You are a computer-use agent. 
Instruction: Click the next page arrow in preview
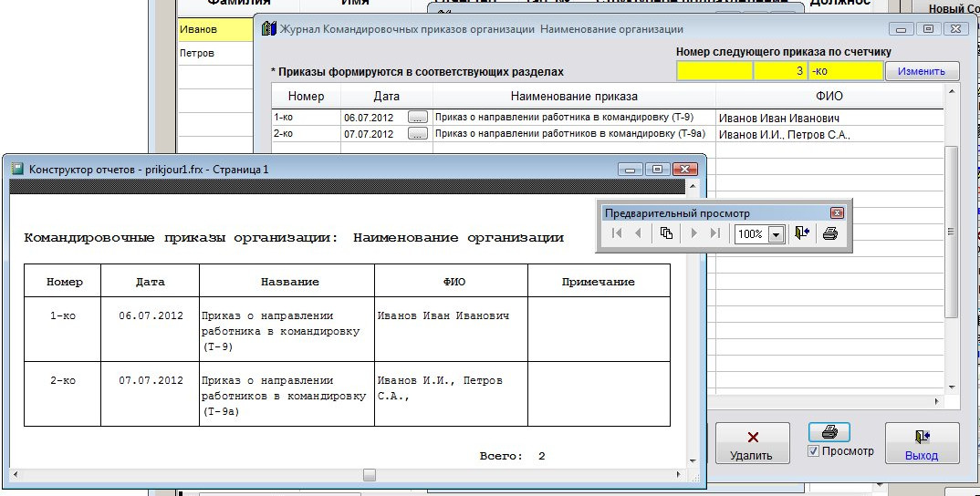click(x=694, y=233)
